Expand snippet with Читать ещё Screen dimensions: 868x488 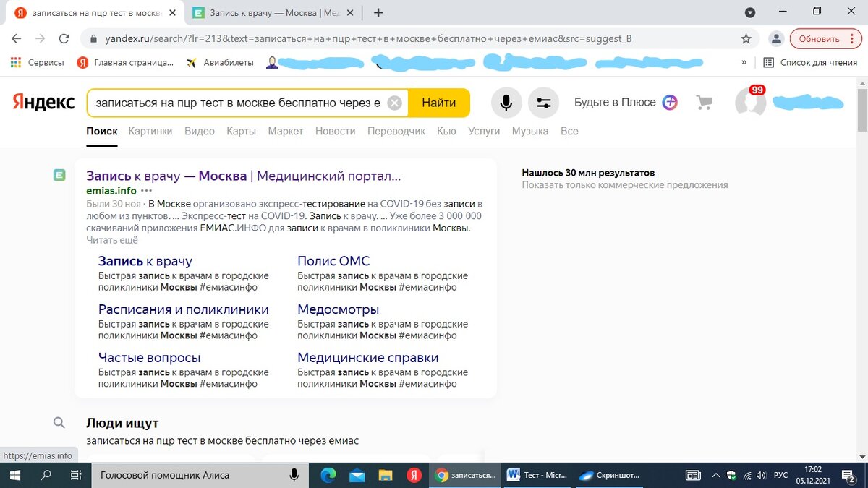pos(112,240)
